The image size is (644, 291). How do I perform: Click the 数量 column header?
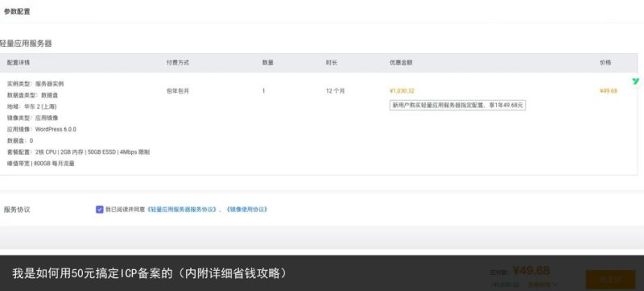pyautogui.click(x=268, y=63)
